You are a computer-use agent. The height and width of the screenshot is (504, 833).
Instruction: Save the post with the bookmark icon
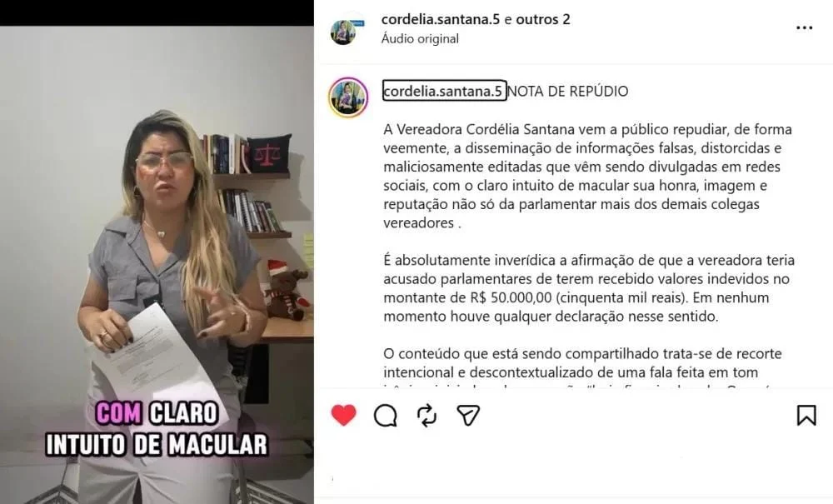pyautogui.click(x=806, y=416)
